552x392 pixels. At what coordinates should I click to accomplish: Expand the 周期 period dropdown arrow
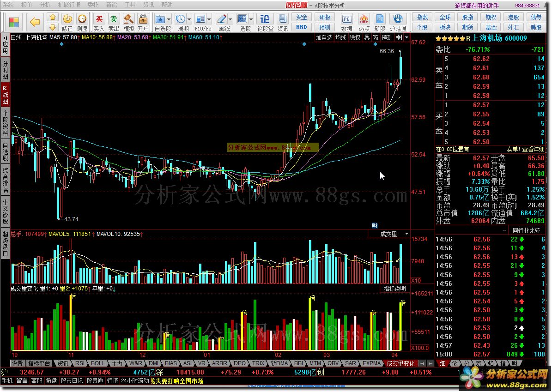click(189, 19)
